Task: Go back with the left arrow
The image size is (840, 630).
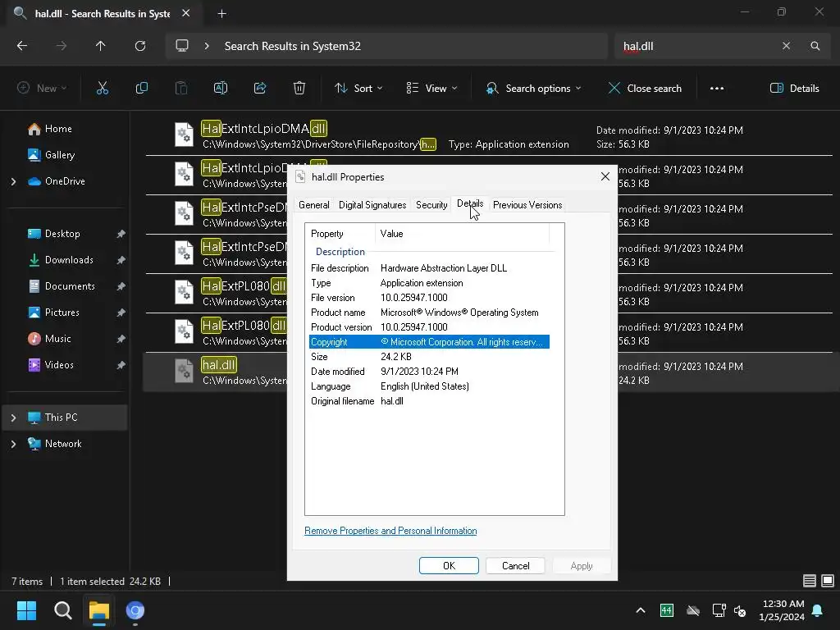Action: 22,46
